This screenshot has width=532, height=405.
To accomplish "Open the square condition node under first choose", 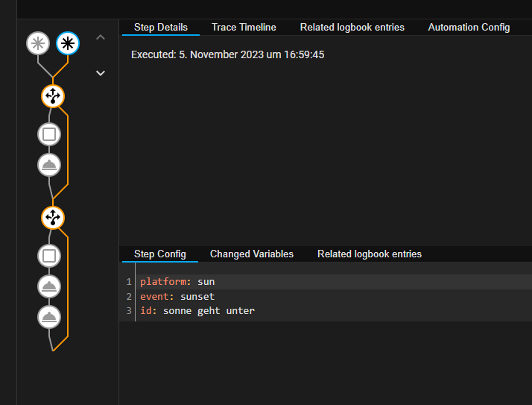I will 49,134.
